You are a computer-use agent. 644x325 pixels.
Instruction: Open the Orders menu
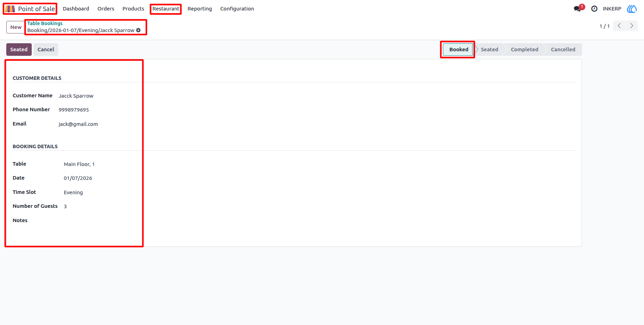[106, 9]
